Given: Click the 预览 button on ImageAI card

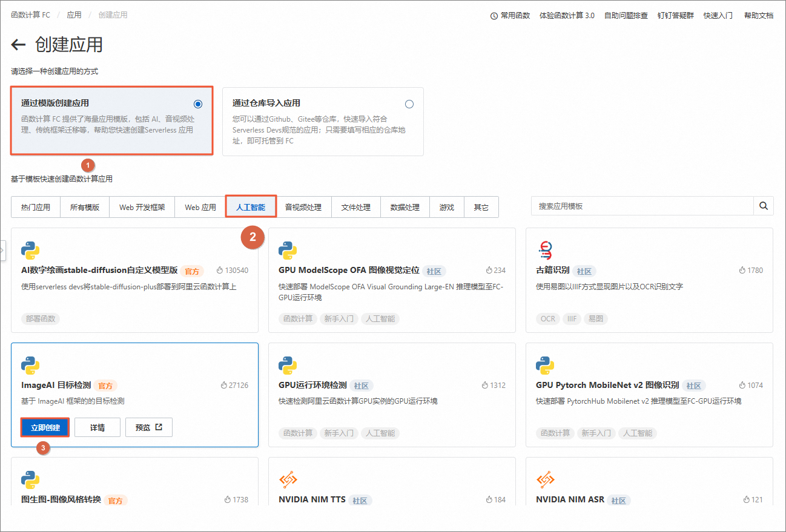Looking at the screenshot, I should 149,427.
